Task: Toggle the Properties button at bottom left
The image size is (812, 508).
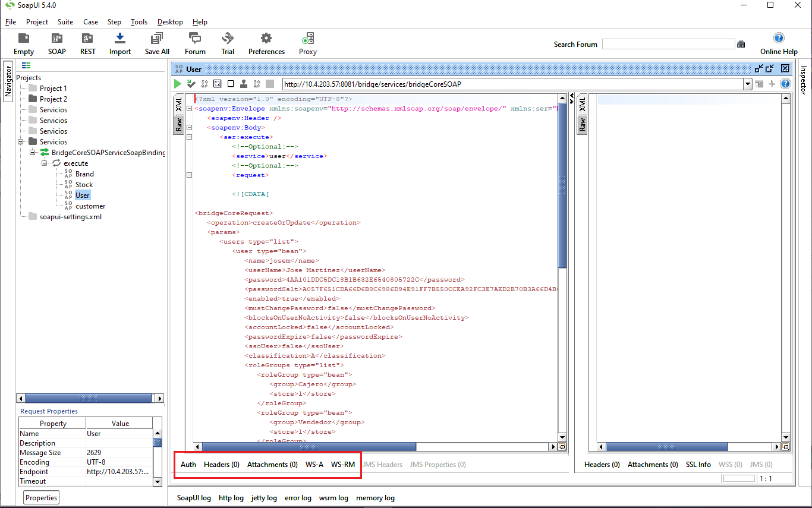Action: [42, 498]
